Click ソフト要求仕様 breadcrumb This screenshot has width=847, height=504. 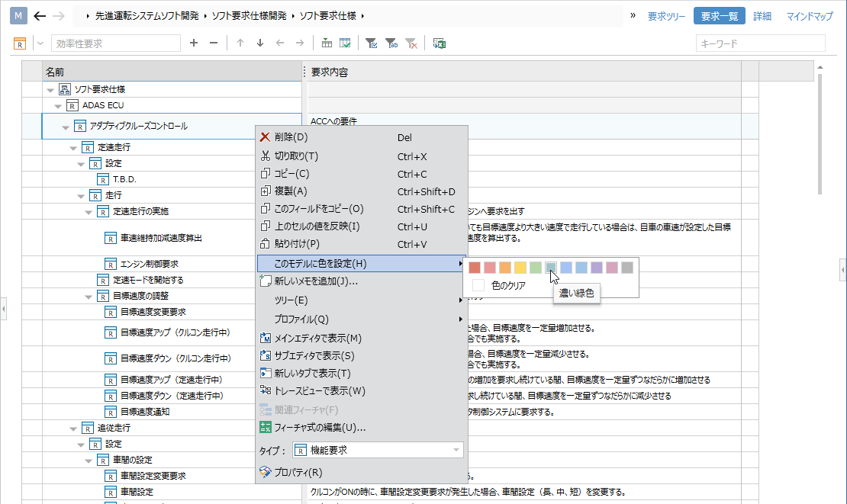(328, 16)
